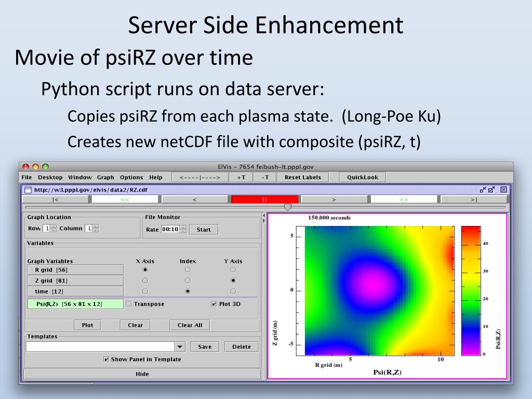Open the Window menu
Viewport: 532px width, 399px height.
pyautogui.click(x=80, y=177)
